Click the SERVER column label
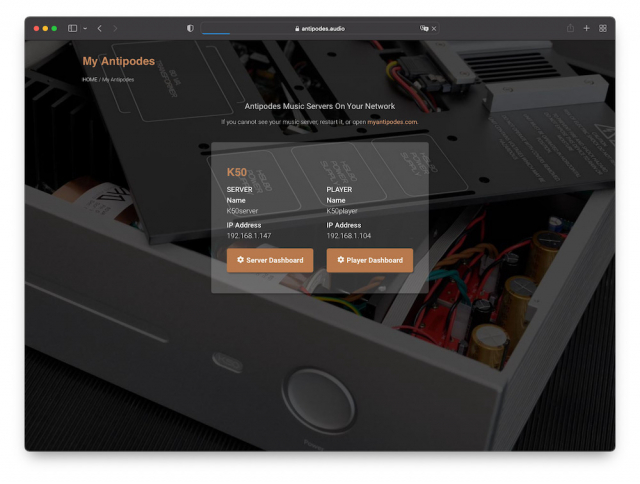 (240, 190)
